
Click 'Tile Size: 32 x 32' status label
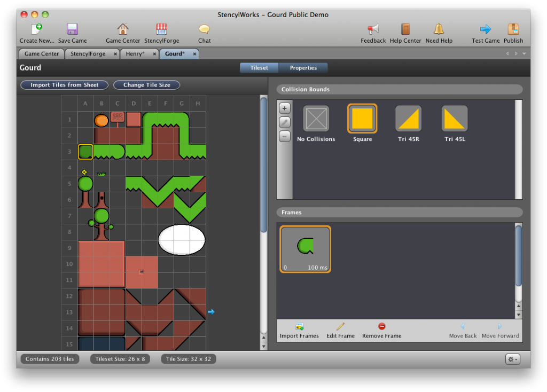[x=189, y=359]
